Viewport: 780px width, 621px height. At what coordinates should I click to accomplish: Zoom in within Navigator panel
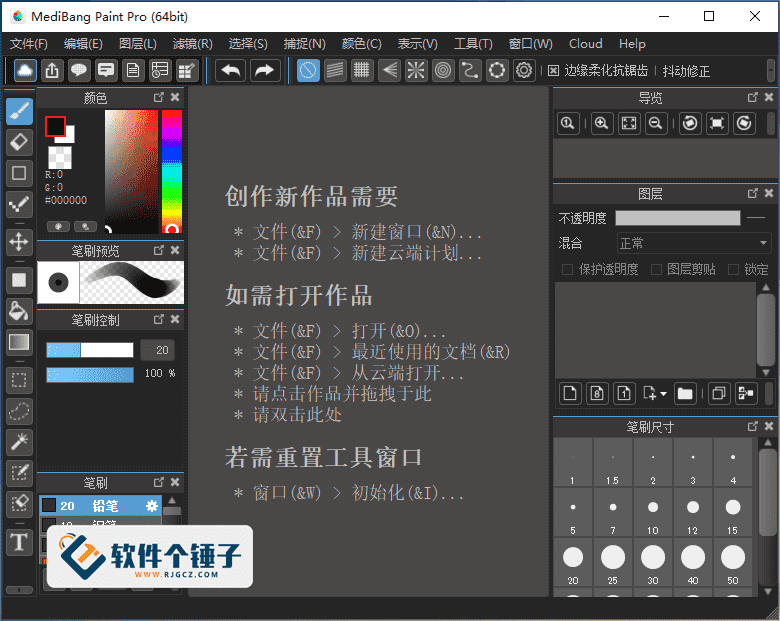click(602, 123)
